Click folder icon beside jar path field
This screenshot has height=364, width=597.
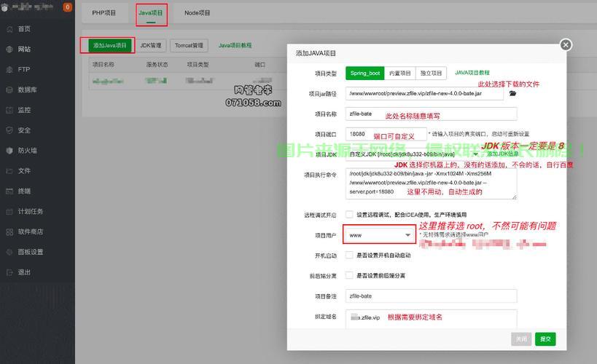tap(512, 94)
